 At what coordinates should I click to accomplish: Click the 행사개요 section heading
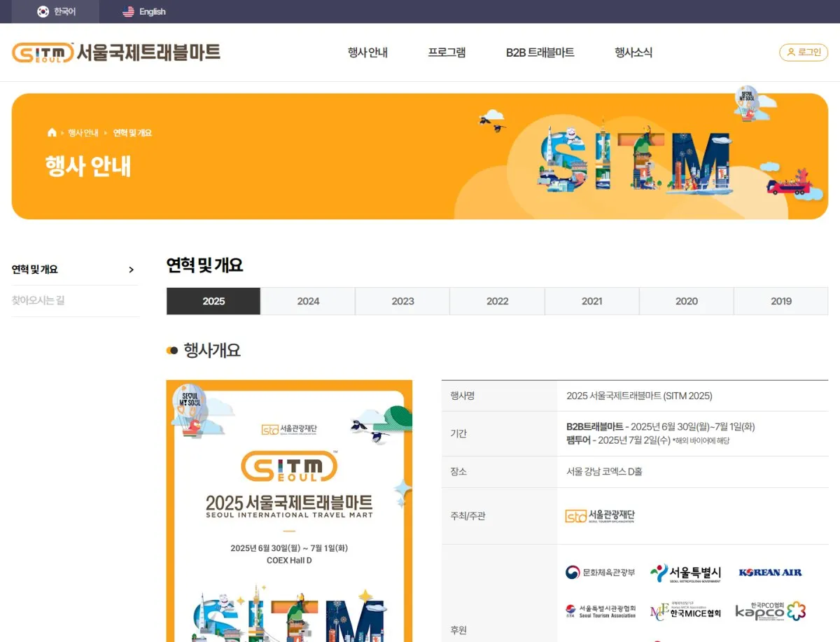coord(212,350)
